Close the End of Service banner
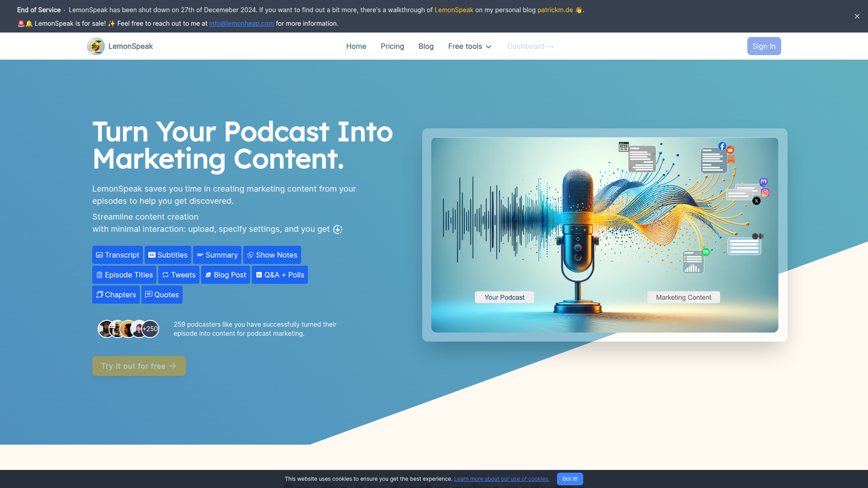Viewport: 868px width, 488px height. pyautogui.click(x=857, y=16)
